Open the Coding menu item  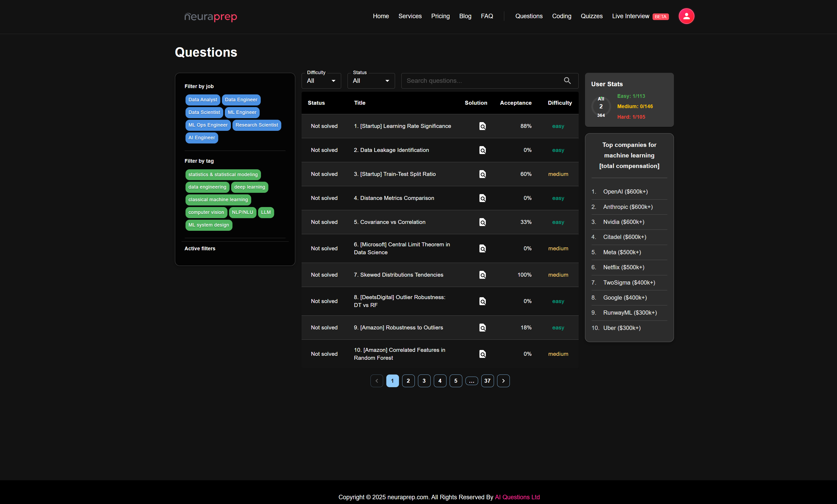(x=562, y=16)
